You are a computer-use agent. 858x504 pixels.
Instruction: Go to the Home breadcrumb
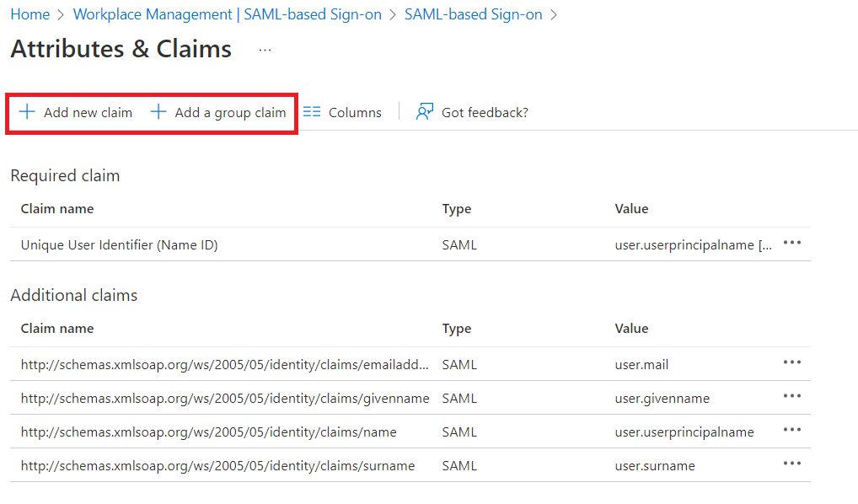[x=30, y=15]
